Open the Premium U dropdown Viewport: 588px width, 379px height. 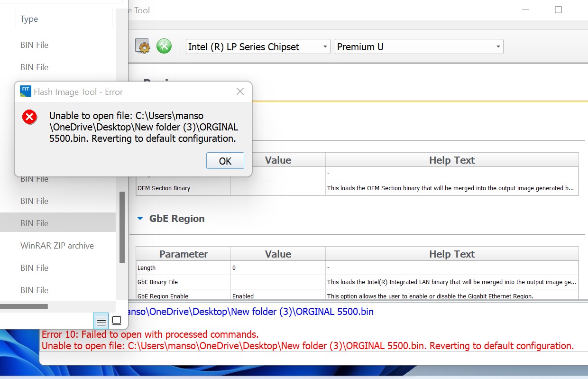pos(419,46)
